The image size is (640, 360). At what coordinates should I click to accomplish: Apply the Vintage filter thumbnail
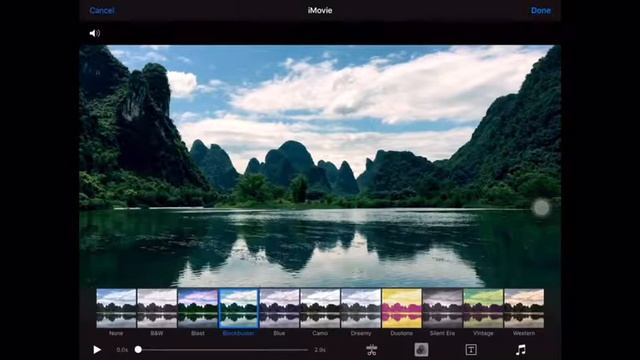[484, 309]
